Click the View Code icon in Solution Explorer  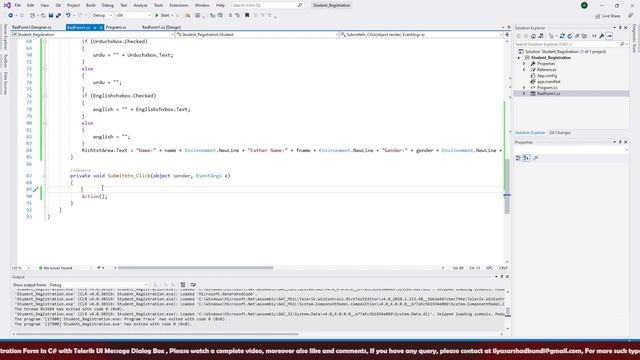point(594,36)
